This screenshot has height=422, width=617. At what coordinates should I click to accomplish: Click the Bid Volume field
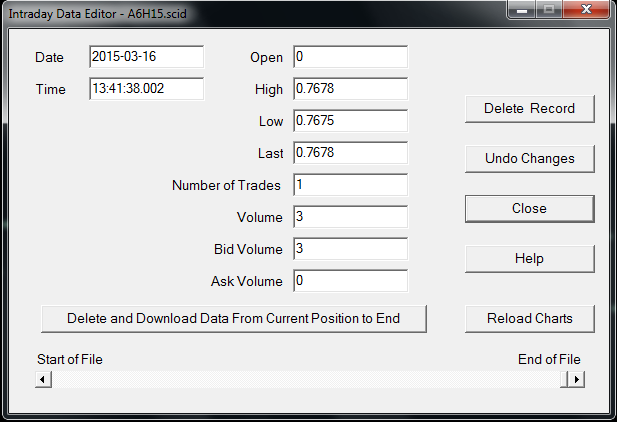350,249
